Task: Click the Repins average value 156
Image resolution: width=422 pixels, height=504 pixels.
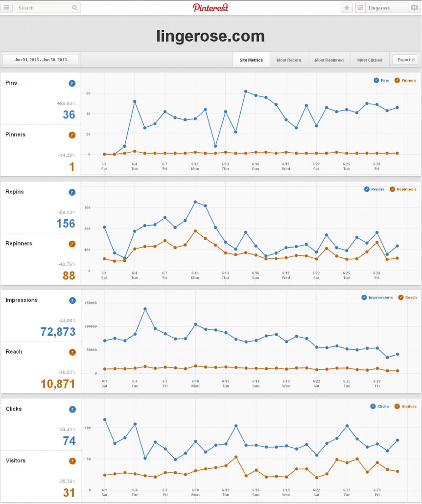Action: (66, 224)
